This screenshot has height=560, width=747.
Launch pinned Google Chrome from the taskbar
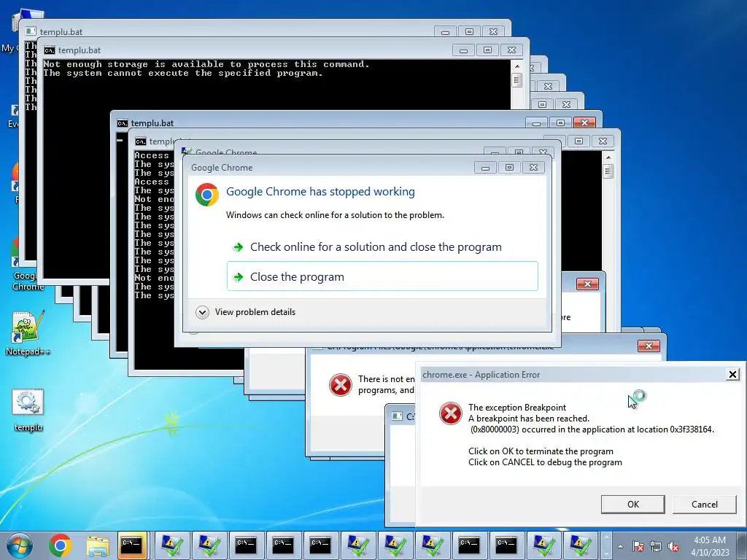60,545
